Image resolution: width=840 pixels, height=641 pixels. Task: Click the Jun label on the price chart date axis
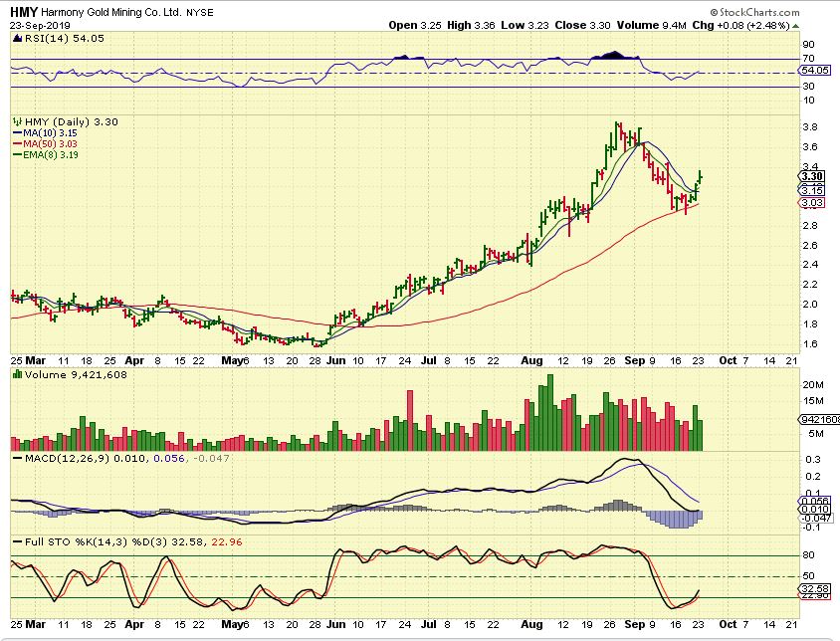[335, 360]
